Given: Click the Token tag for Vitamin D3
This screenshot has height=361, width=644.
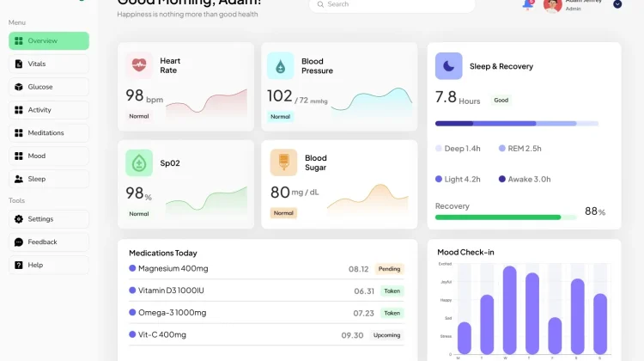Looking at the screenshot, I should (392, 291).
